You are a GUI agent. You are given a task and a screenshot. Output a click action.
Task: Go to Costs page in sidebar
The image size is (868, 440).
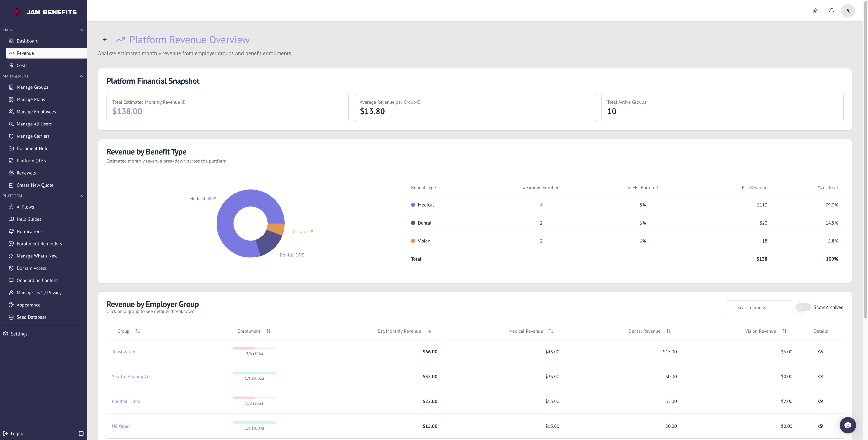(22, 65)
